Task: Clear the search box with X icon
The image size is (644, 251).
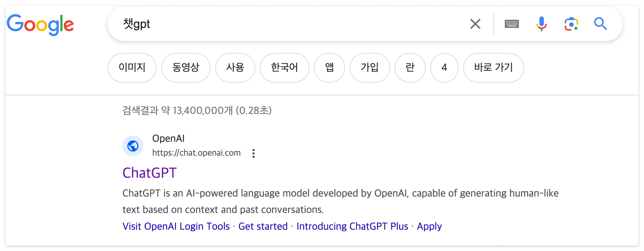Action: pyautogui.click(x=475, y=24)
